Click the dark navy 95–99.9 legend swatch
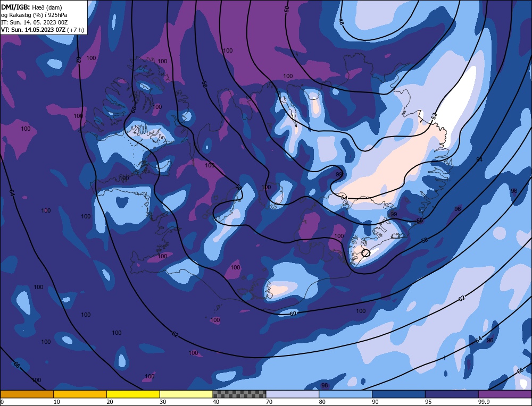Screen dimensions: 532x406 pyautogui.click(x=452, y=394)
